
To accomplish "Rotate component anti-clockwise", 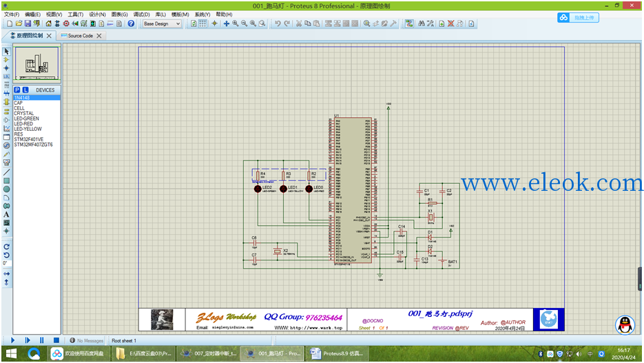I will click(x=7, y=255).
